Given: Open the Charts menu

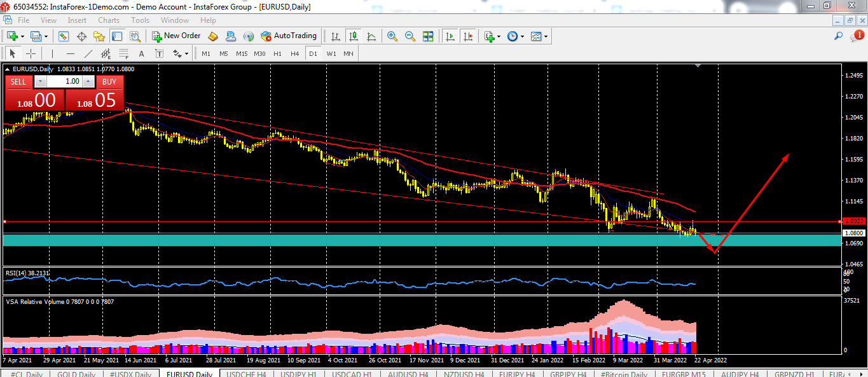Looking at the screenshot, I should [109, 20].
